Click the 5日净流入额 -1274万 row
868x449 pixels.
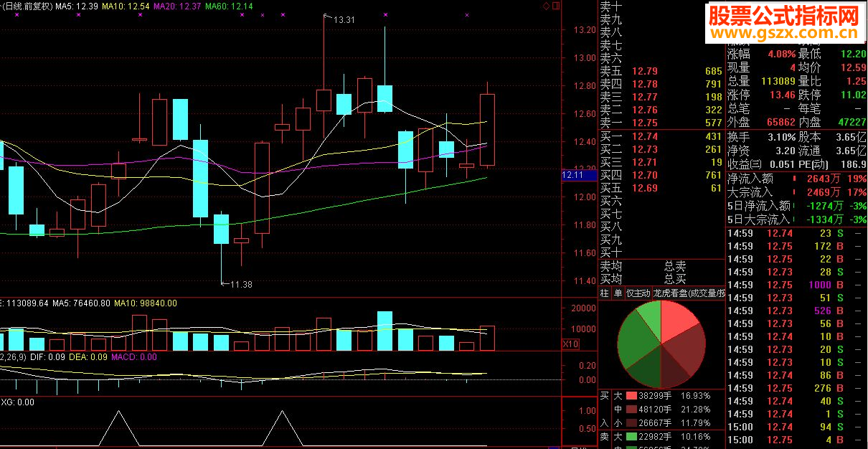(797, 206)
